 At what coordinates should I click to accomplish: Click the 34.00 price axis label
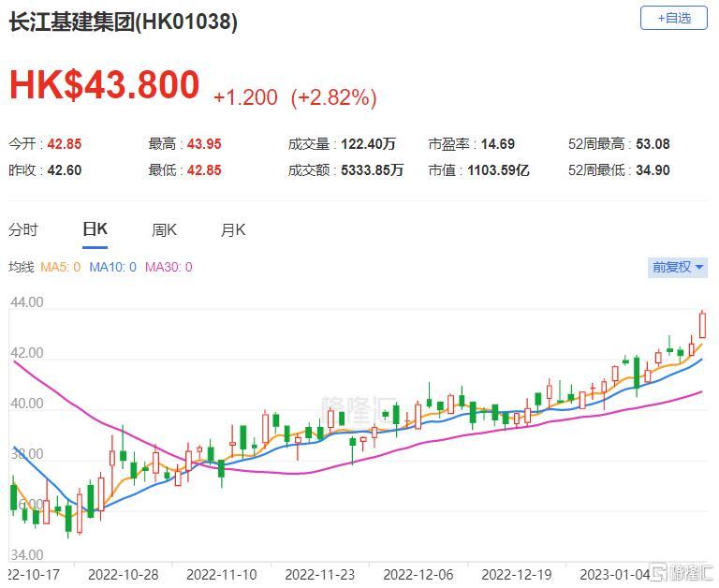(x=27, y=555)
